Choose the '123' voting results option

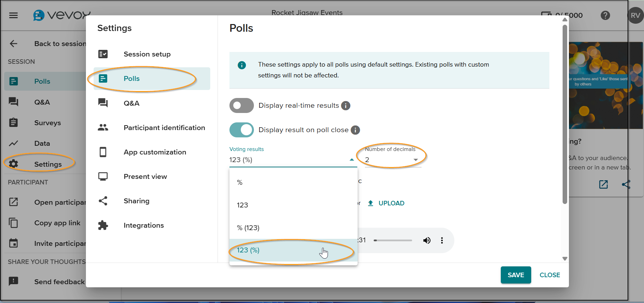point(242,205)
